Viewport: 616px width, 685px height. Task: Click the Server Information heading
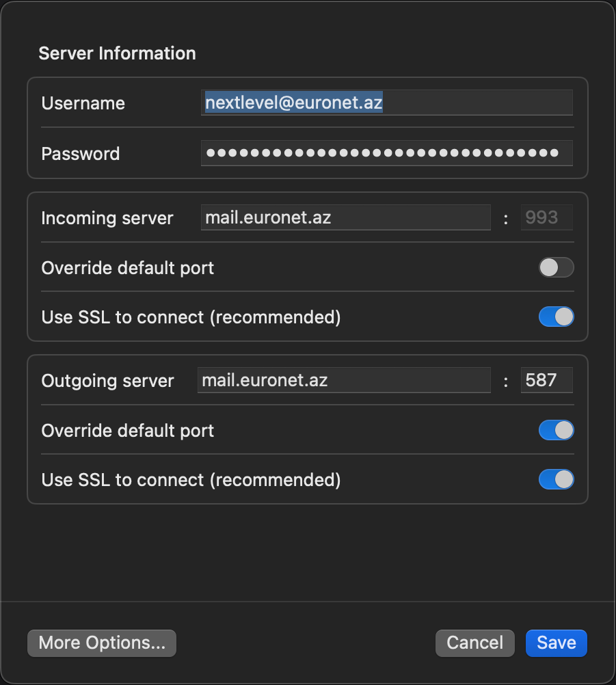point(117,53)
